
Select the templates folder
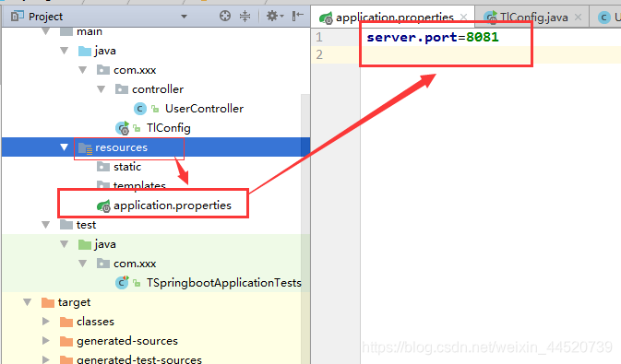(139, 185)
